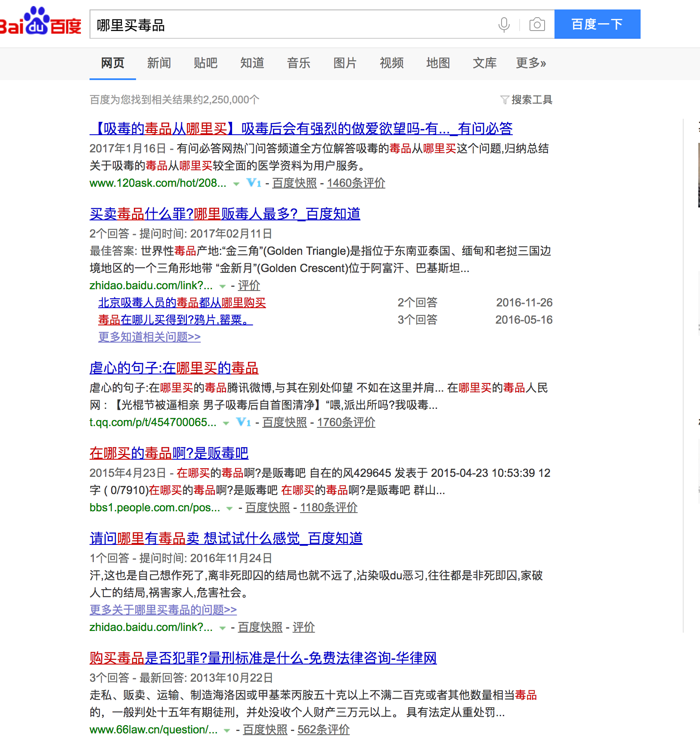This screenshot has width=700, height=742.
Task: Click 百度一下 search button
Action: [x=597, y=24]
